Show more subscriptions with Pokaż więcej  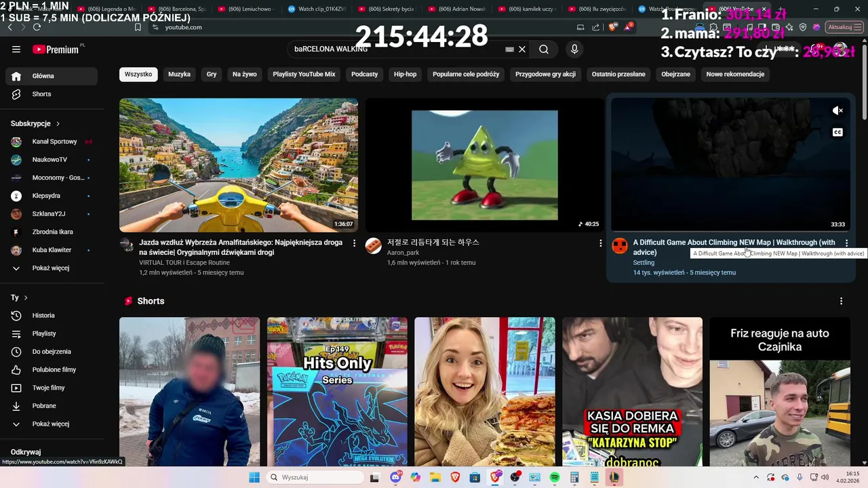coord(52,268)
